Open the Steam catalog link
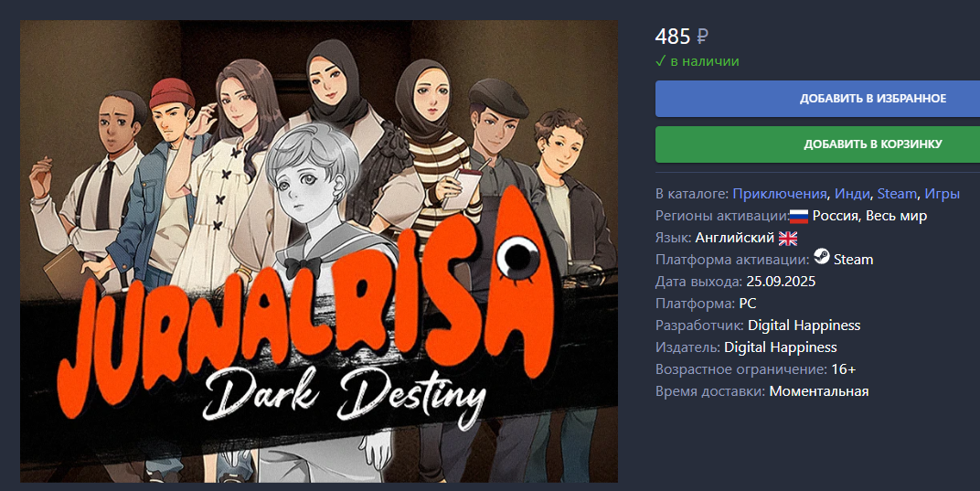Viewport: 980px width, 491px height. click(896, 195)
